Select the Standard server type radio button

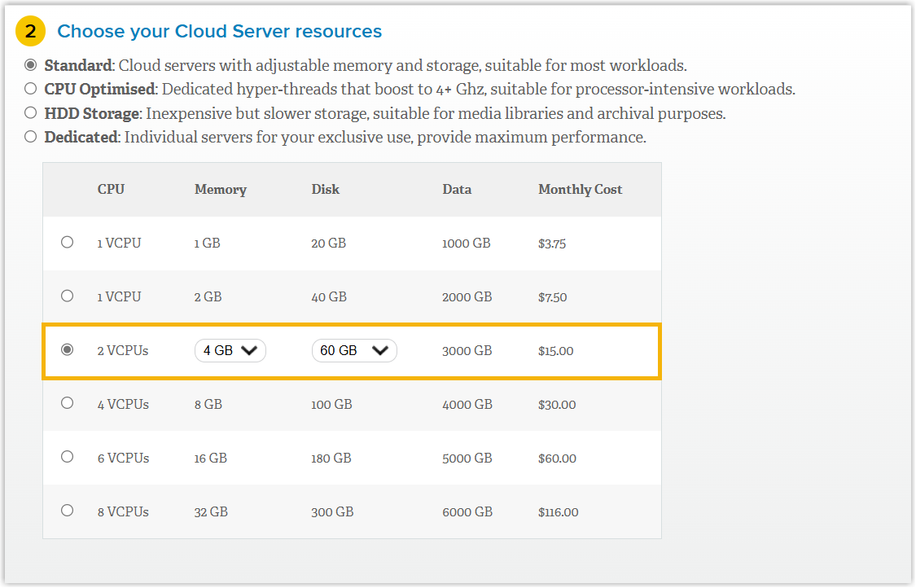[x=31, y=64]
